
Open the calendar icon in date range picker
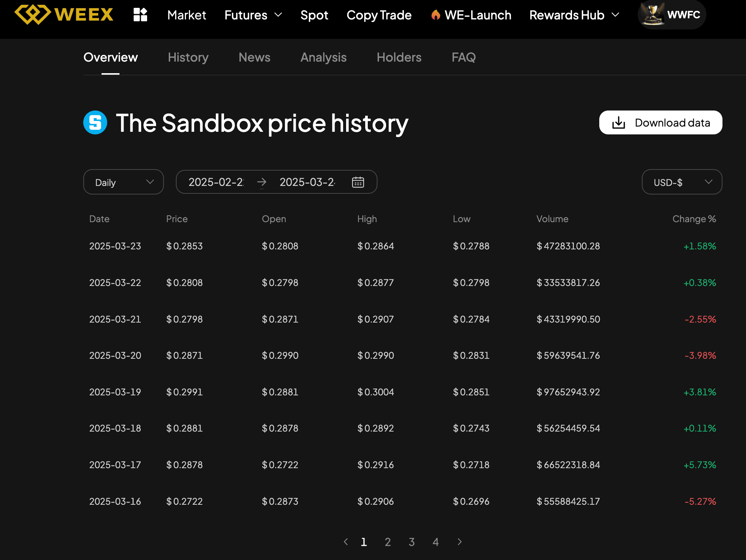[358, 182]
